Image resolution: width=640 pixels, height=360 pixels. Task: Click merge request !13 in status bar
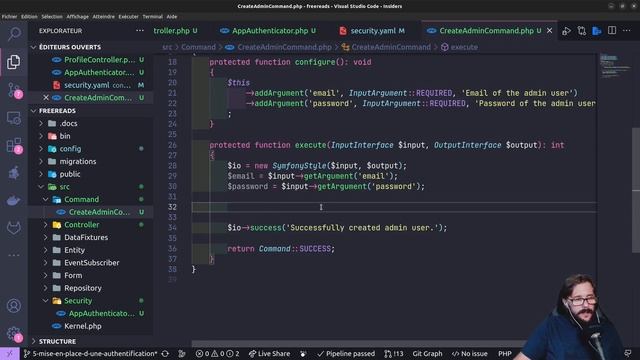pyautogui.click(x=394, y=353)
